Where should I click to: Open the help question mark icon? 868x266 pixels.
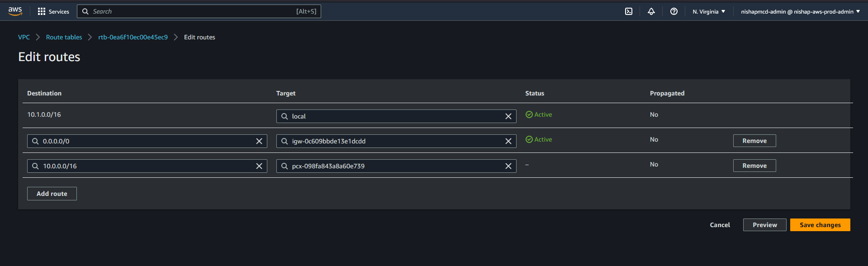674,11
